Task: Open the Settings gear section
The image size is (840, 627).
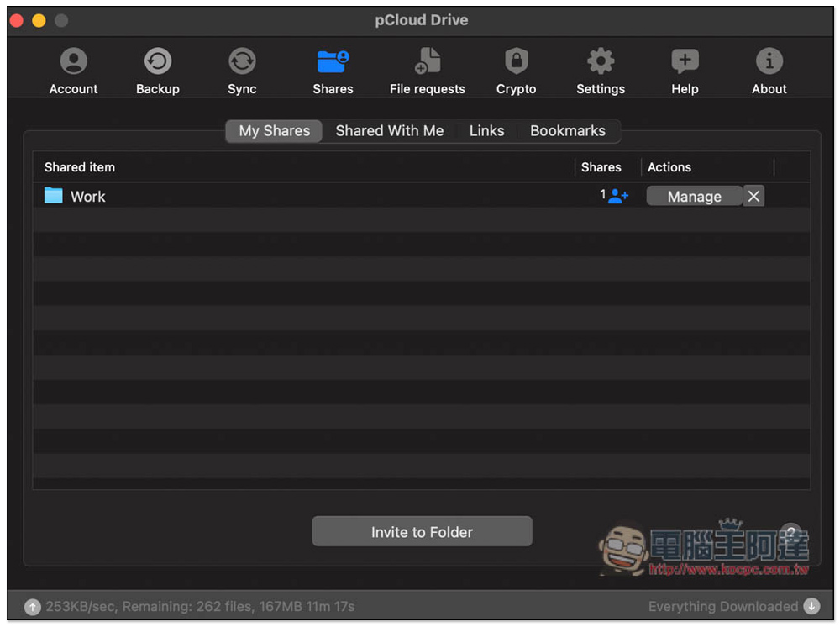Action: pyautogui.click(x=601, y=71)
